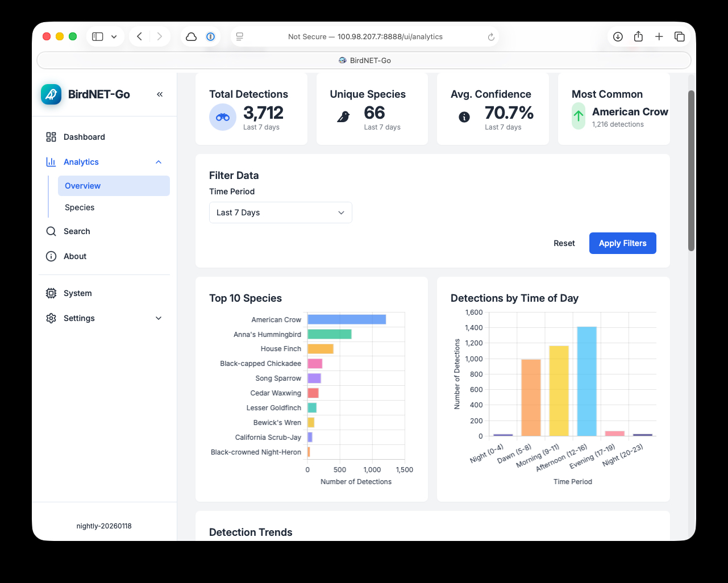
Task: Click the binoculars icon in Total Detections
Action: tap(223, 117)
